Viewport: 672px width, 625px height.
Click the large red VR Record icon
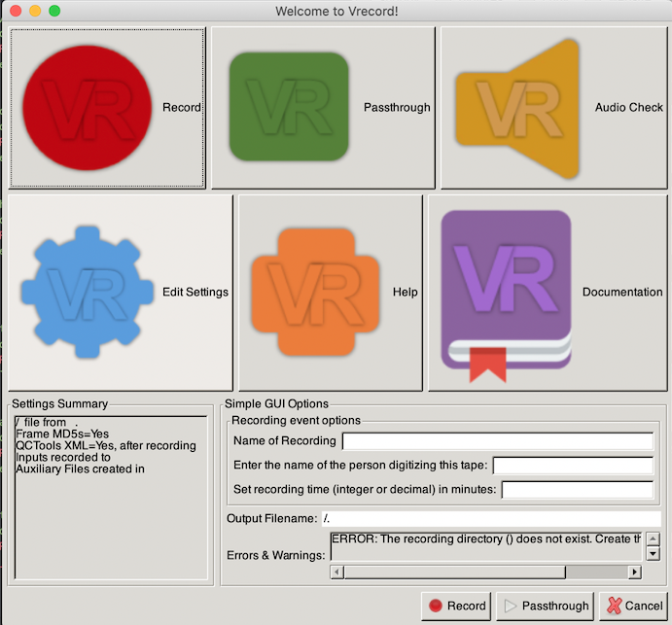(x=88, y=107)
